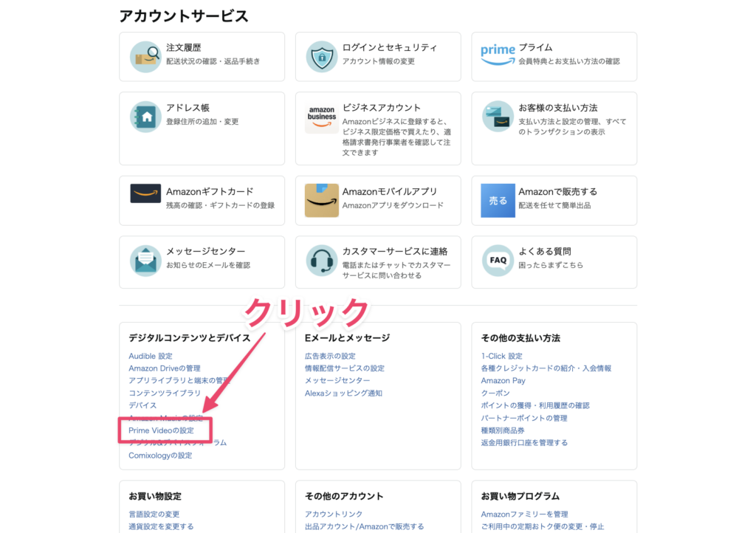Open the ビジネスアカウント card title
The width and height of the screenshot is (756, 533).
[x=382, y=108]
